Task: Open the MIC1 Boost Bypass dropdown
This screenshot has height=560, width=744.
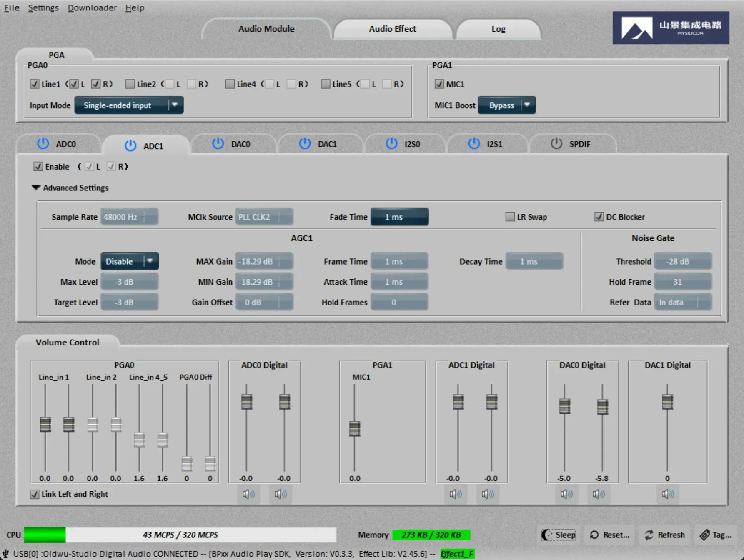Action: 507,105
